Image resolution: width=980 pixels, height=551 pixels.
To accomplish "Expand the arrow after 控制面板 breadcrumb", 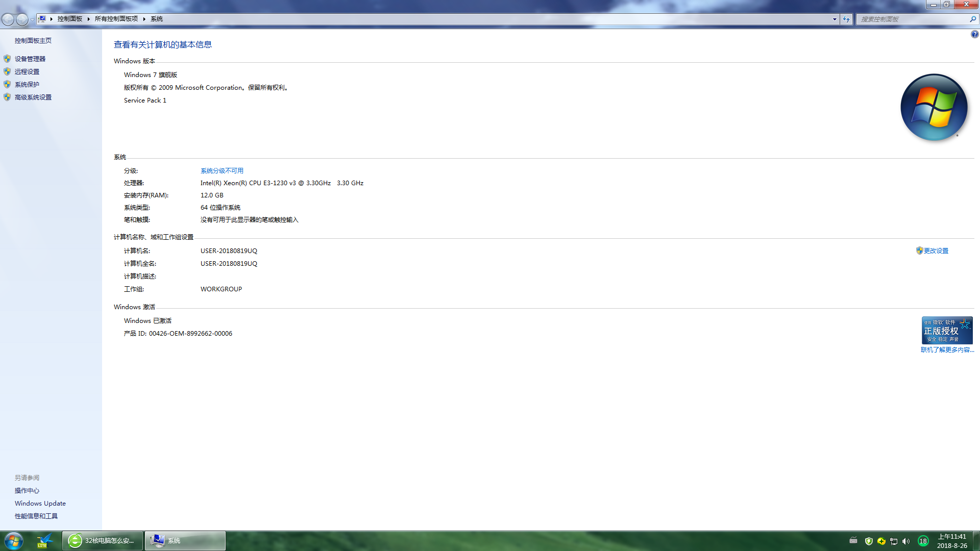I will point(89,19).
